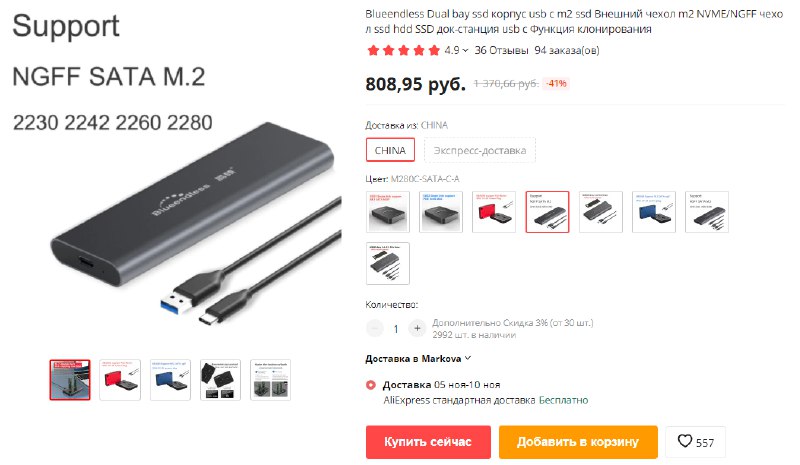Show the blue enclosure gallery thumbnail
800x465 pixels.
click(x=170, y=380)
